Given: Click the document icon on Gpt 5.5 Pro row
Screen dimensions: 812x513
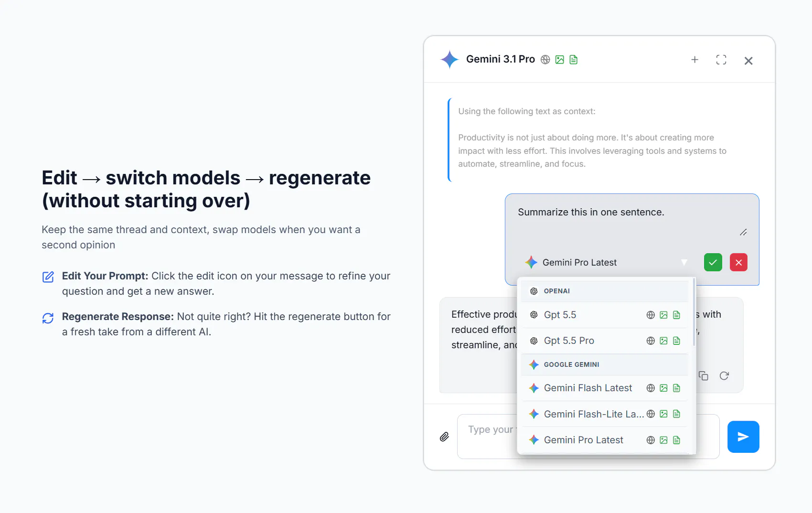Looking at the screenshot, I should (676, 341).
